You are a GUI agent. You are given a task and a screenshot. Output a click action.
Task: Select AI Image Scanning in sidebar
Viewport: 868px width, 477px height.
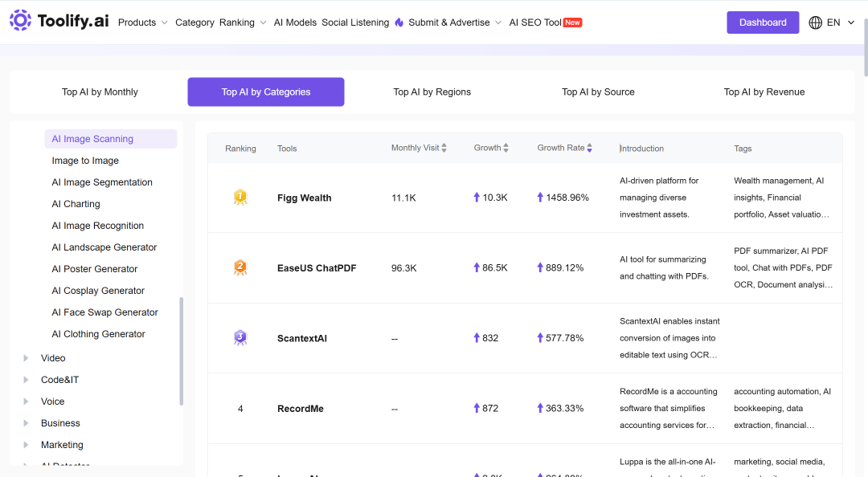[111, 139]
